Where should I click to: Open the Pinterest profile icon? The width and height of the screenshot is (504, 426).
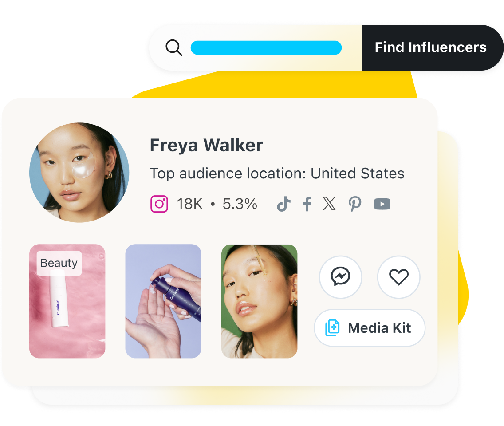coord(355,204)
